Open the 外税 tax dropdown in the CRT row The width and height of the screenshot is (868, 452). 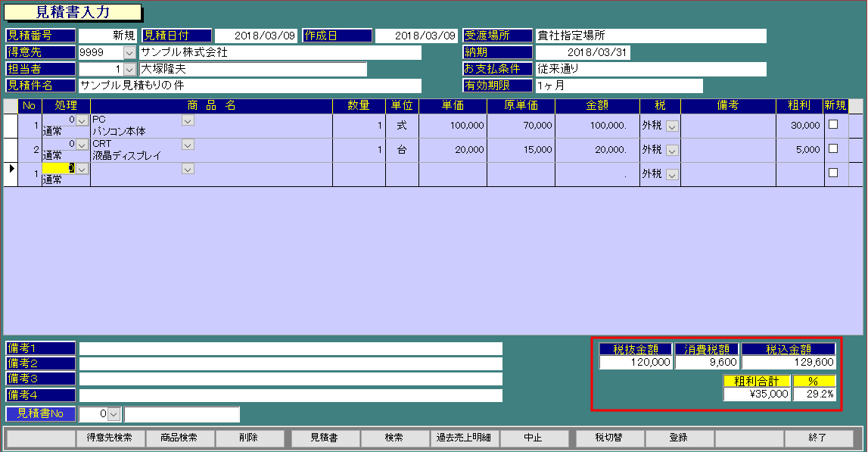(672, 151)
